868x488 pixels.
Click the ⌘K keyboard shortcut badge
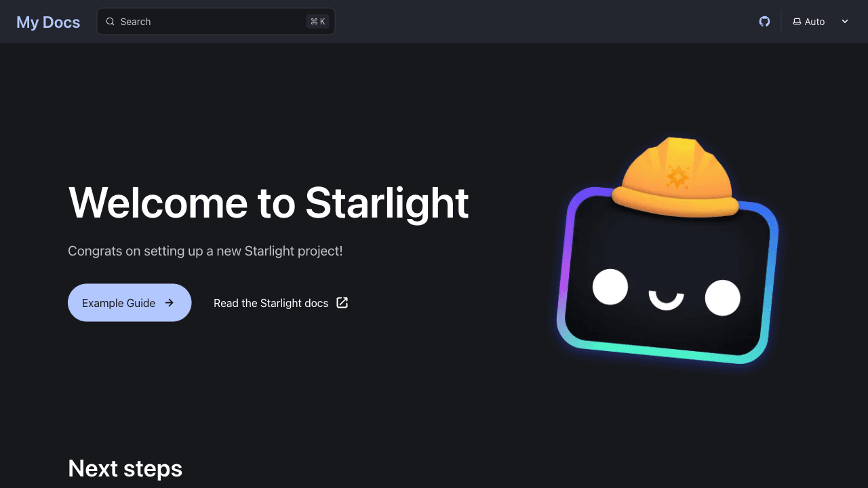(x=317, y=22)
